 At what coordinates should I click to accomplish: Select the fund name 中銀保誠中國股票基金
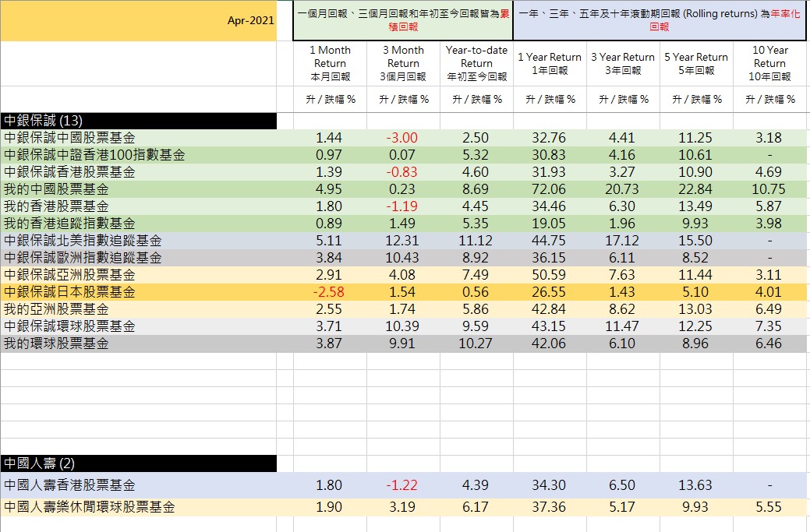[69, 138]
